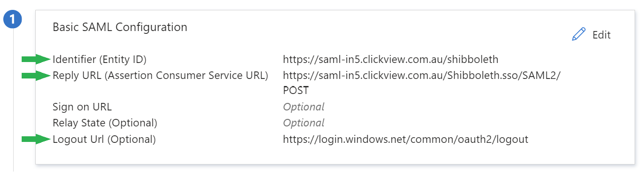644x172 pixels.
Task: Click the Relay State (Optional) label
Action: [x=105, y=123]
